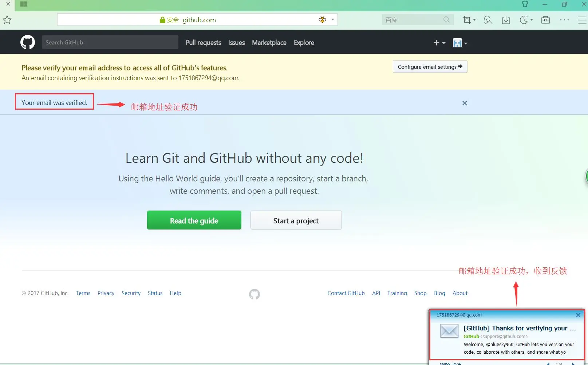Click the magnifier tool icon in browser toolbar
The width and height of the screenshot is (588, 365).
pyautogui.click(x=488, y=20)
